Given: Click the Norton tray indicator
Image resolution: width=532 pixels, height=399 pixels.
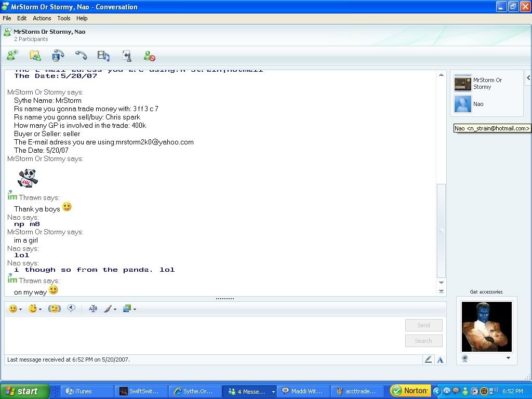Looking at the screenshot, I should [x=410, y=391].
